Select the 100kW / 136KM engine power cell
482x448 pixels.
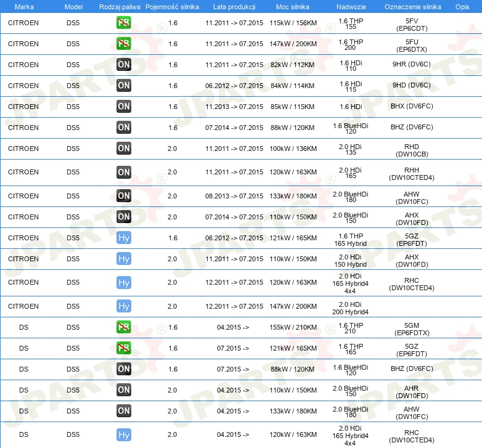[x=293, y=149]
